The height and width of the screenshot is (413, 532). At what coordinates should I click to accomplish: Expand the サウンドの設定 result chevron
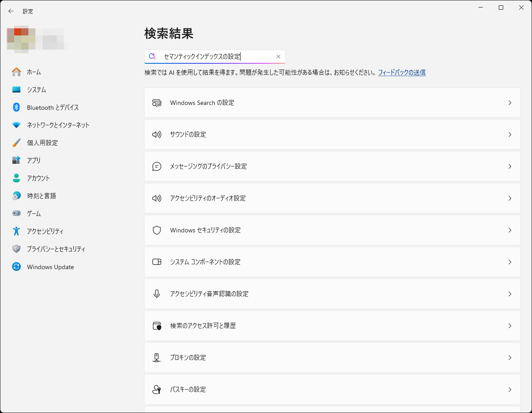[x=510, y=135]
